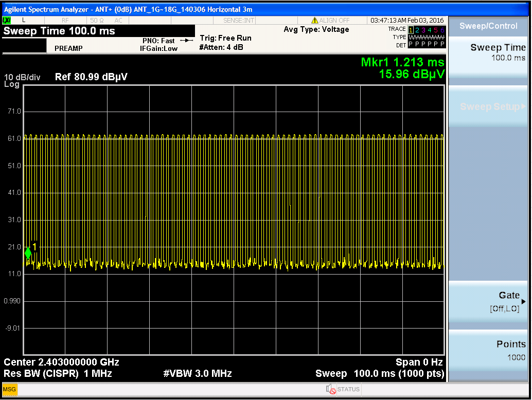Click the Avg Type: Voltage label
The width and height of the screenshot is (532, 400).
(x=316, y=29)
